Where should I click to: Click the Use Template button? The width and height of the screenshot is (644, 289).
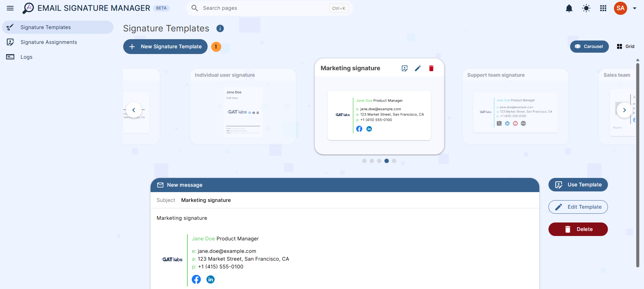[x=578, y=185]
